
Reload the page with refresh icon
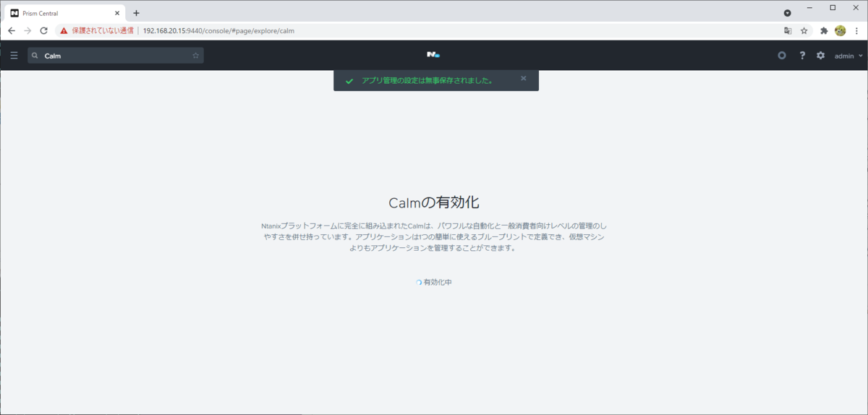[43, 31]
